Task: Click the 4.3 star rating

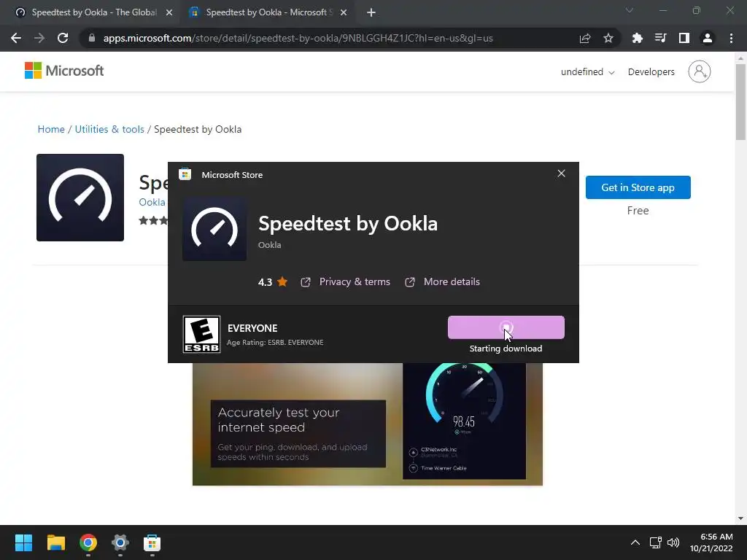Action: [x=273, y=282]
